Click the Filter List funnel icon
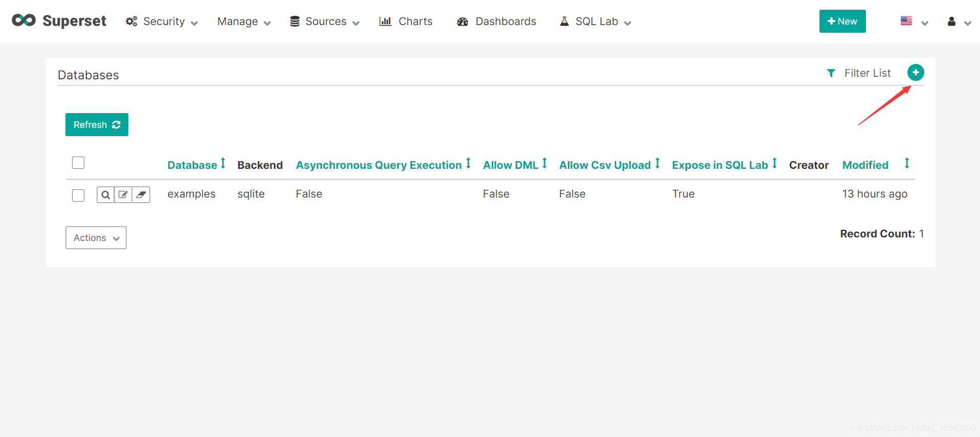Image resolution: width=980 pixels, height=437 pixels. point(831,73)
